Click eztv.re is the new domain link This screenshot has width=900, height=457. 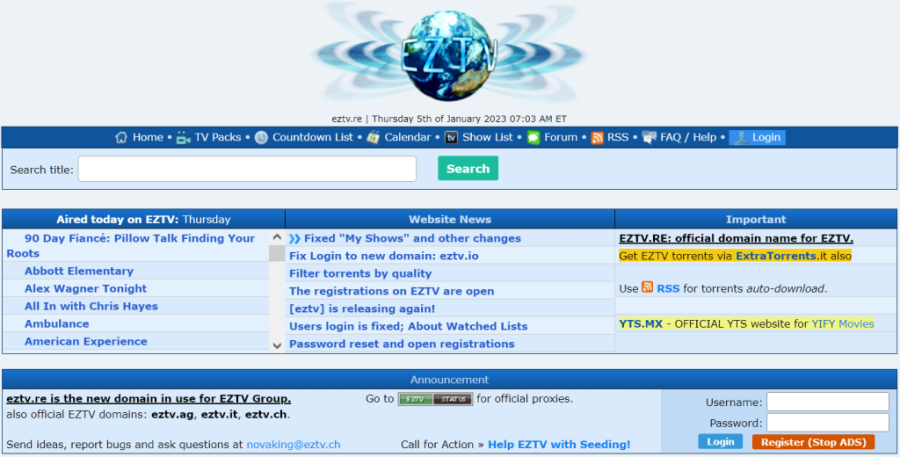[148, 398]
